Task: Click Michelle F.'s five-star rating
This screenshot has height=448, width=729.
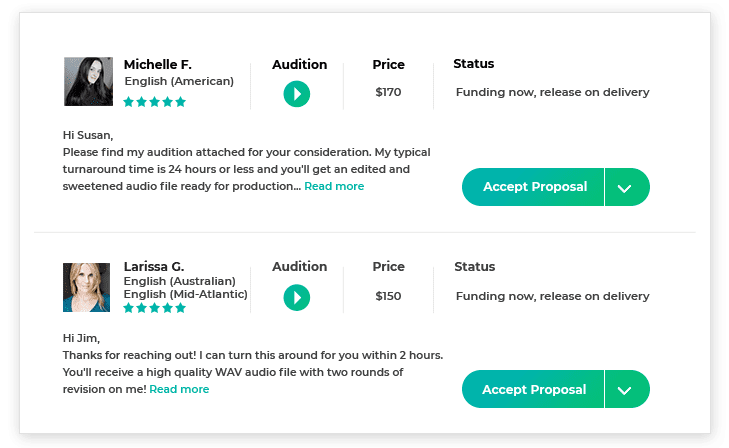Action: [x=154, y=102]
